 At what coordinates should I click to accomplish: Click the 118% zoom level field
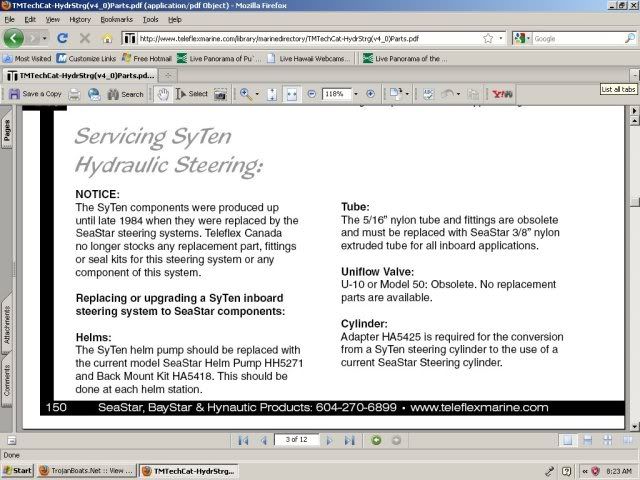pos(336,94)
